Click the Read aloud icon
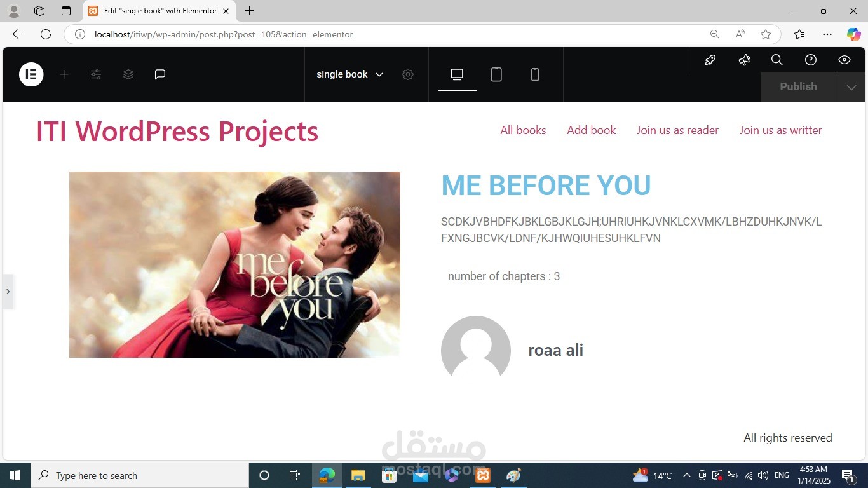The width and height of the screenshot is (868, 488). [x=740, y=34]
